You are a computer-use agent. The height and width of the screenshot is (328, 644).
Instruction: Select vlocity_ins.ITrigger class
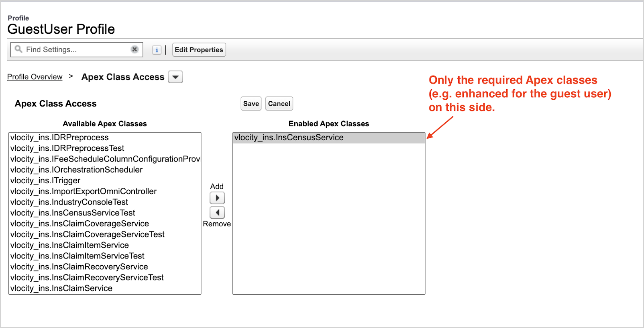pyautogui.click(x=105, y=180)
